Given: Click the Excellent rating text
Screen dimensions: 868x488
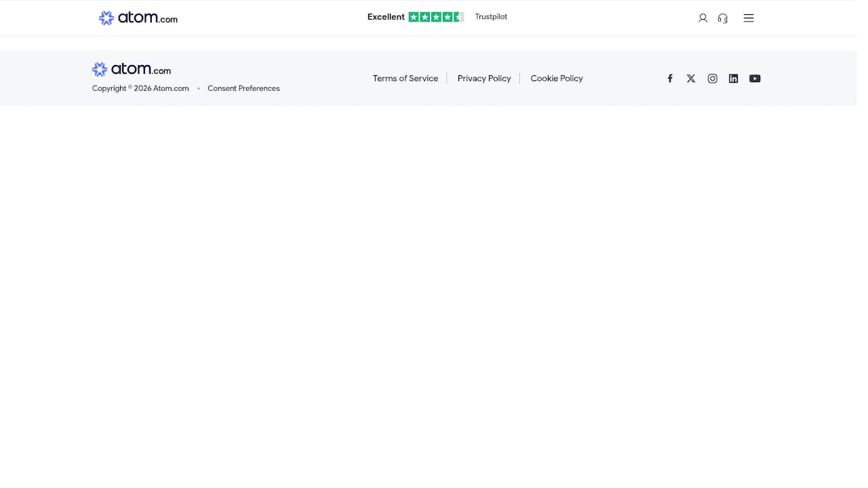Looking at the screenshot, I should pyautogui.click(x=386, y=17).
